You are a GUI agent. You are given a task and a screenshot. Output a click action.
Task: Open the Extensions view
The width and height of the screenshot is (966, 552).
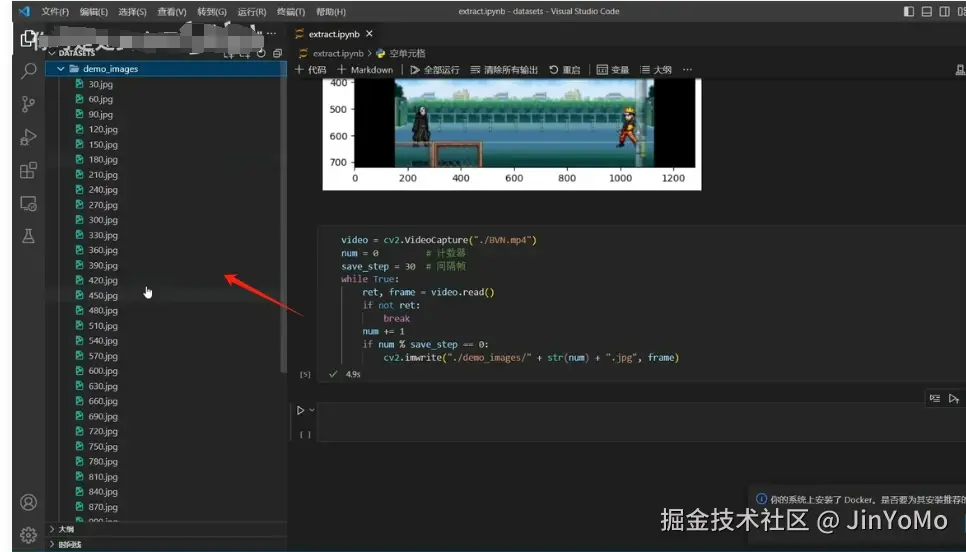[28, 170]
